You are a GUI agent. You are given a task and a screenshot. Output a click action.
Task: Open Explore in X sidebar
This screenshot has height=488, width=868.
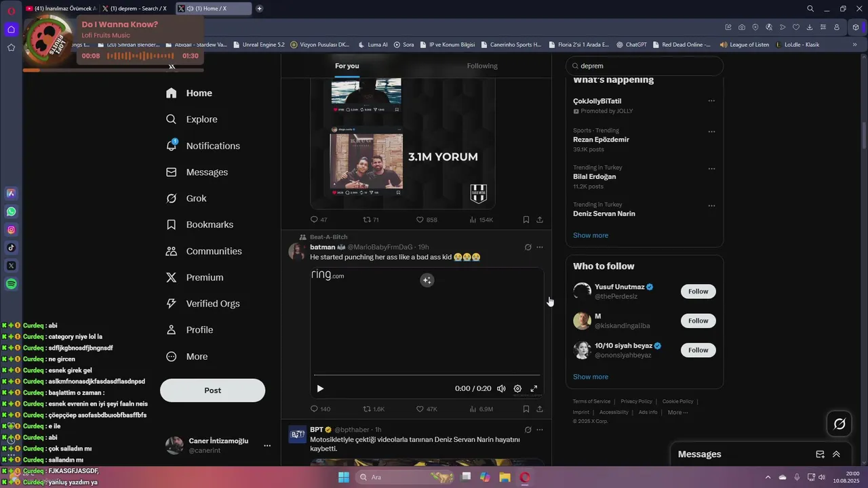[x=192, y=119]
